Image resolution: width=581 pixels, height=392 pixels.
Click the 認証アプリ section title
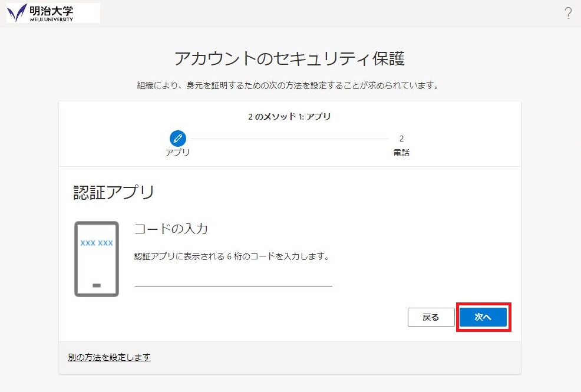tap(113, 192)
